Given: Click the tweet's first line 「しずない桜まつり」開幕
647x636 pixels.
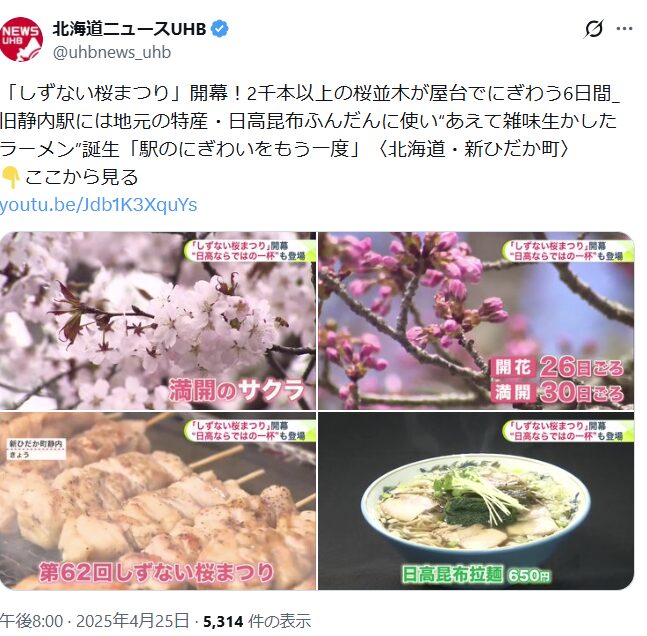Looking at the screenshot, I should 126,93.
